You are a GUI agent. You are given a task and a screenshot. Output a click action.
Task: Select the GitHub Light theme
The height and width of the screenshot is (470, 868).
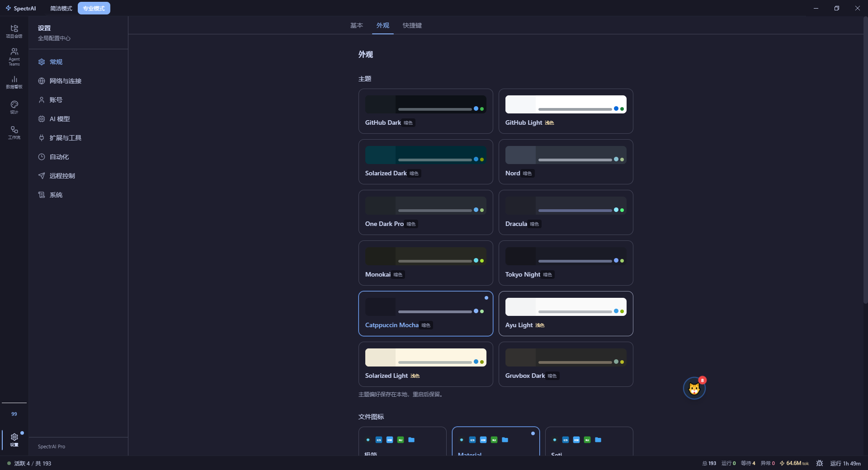pyautogui.click(x=566, y=111)
